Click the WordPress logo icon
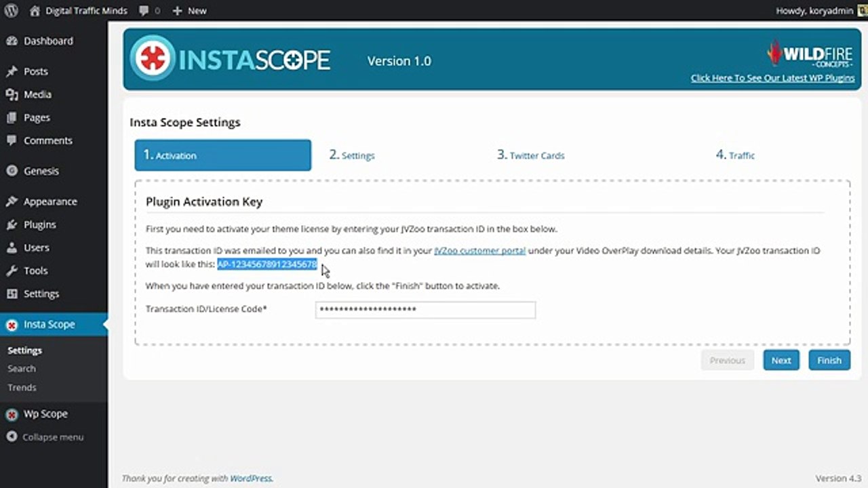Viewport: 868px width, 488px height. click(11, 11)
